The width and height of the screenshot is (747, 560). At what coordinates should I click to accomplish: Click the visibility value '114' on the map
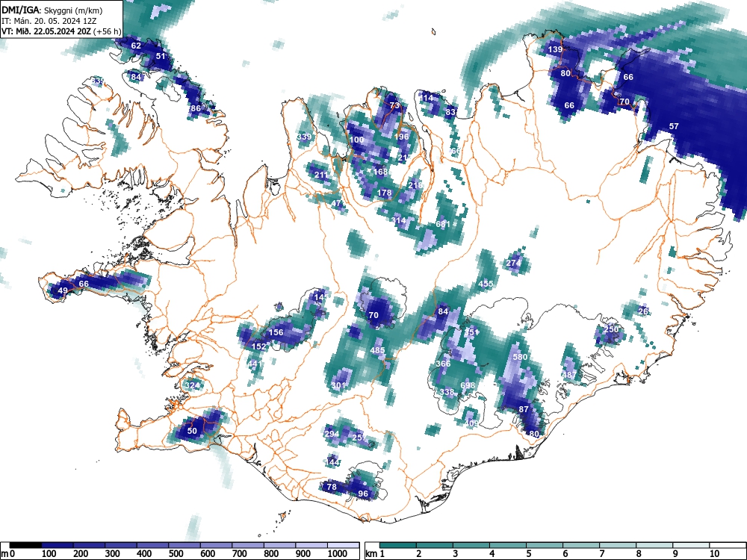coord(427,98)
